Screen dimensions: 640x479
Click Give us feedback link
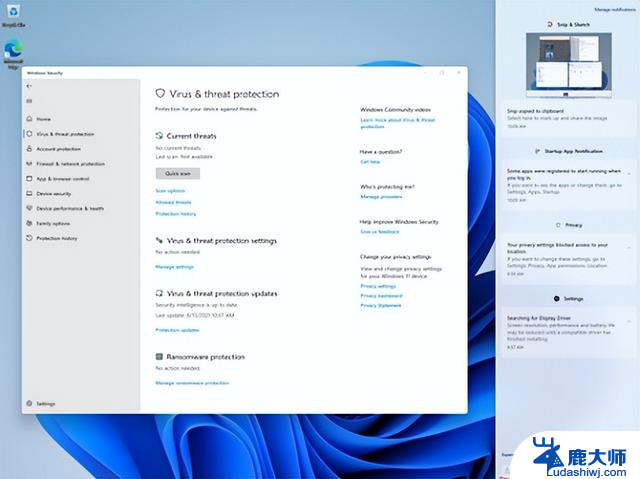pos(380,231)
